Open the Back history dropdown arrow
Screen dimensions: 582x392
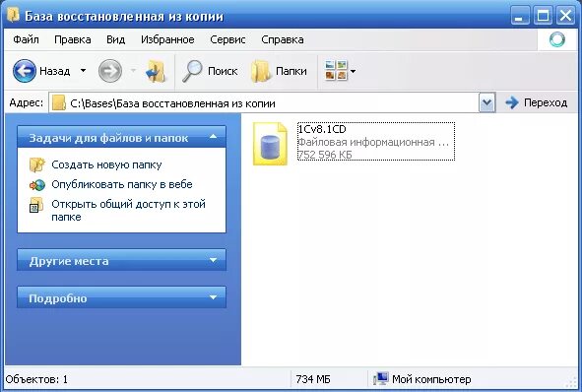pos(83,71)
